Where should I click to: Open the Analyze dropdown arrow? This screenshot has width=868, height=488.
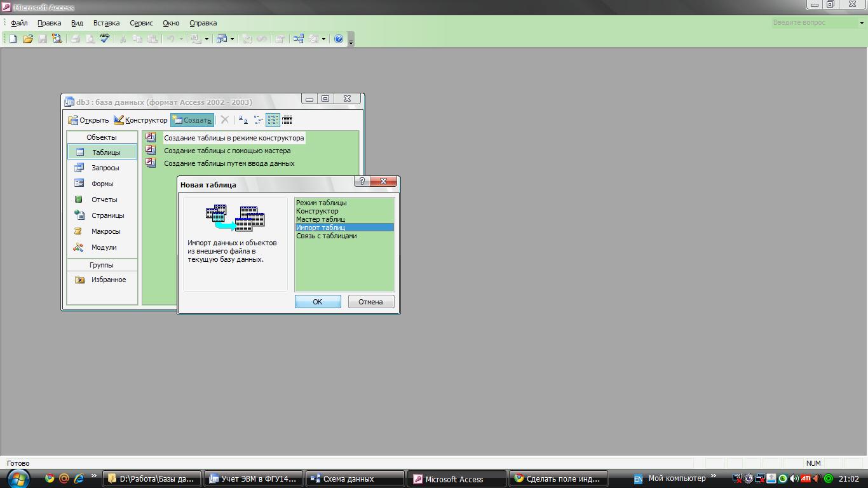click(232, 39)
